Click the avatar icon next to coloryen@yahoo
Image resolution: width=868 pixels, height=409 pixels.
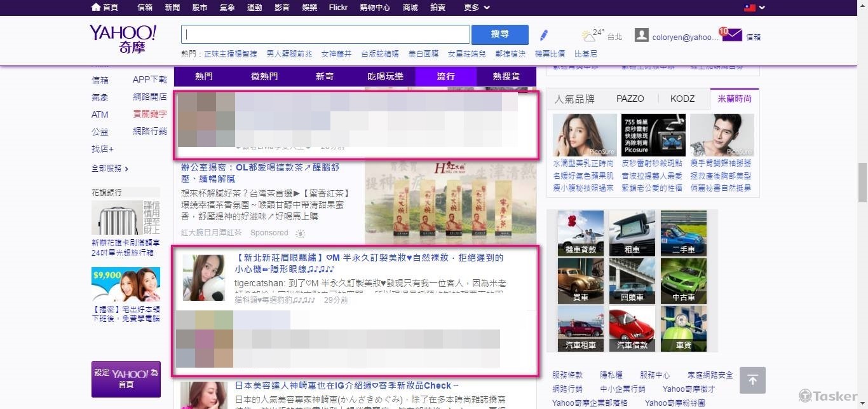642,35
